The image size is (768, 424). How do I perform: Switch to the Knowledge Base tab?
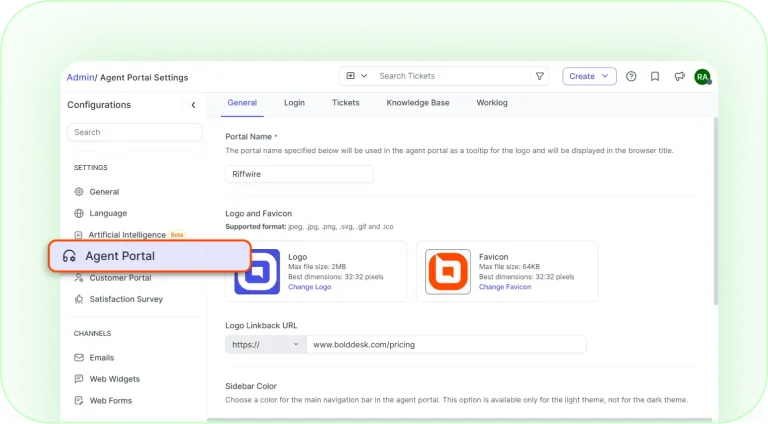418,103
